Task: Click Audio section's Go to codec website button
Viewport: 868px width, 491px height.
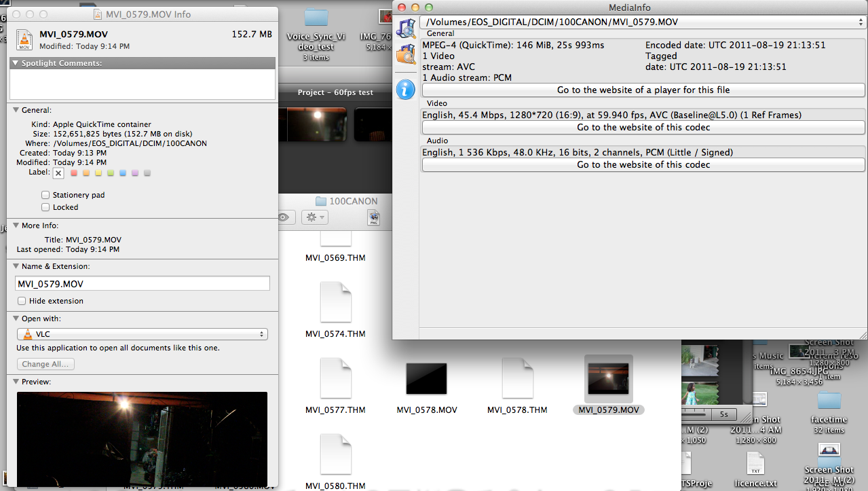Action: (x=643, y=164)
